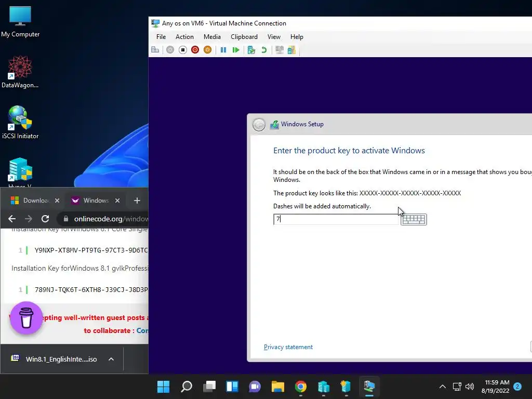Click the Start VM toolbar icon
Image resolution: width=532 pixels, height=399 pixels.
(170, 50)
